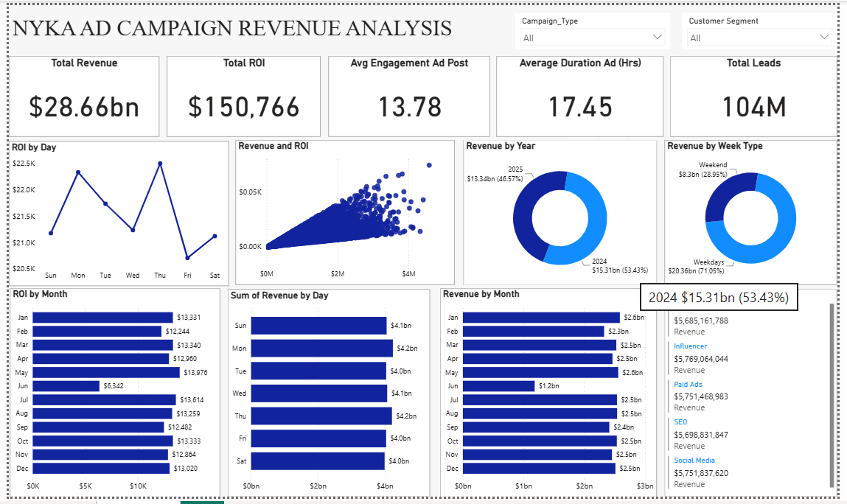Select the Total Revenue card
The height and width of the screenshot is (504, 847).
coord(84,96)
